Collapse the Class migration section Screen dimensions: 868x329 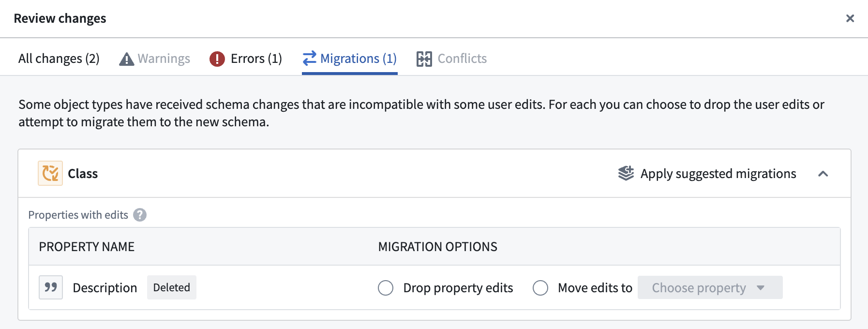click(823, 174)
